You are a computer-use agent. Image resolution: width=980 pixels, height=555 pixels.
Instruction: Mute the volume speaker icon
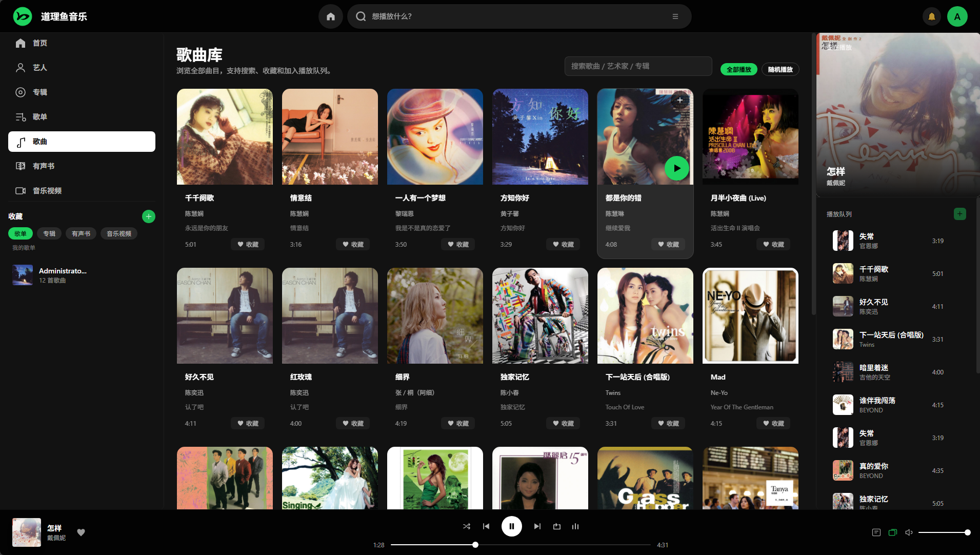[909, 532]
